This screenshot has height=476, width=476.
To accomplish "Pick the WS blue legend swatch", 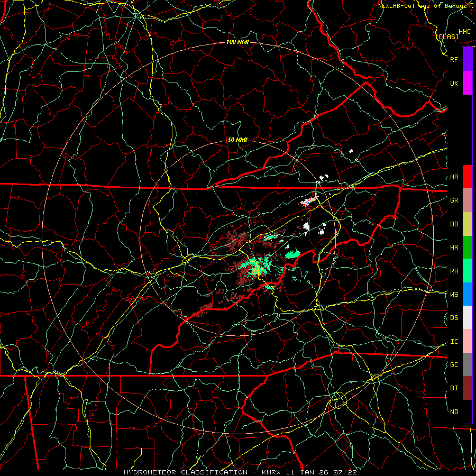I will [x=467, y=294].
